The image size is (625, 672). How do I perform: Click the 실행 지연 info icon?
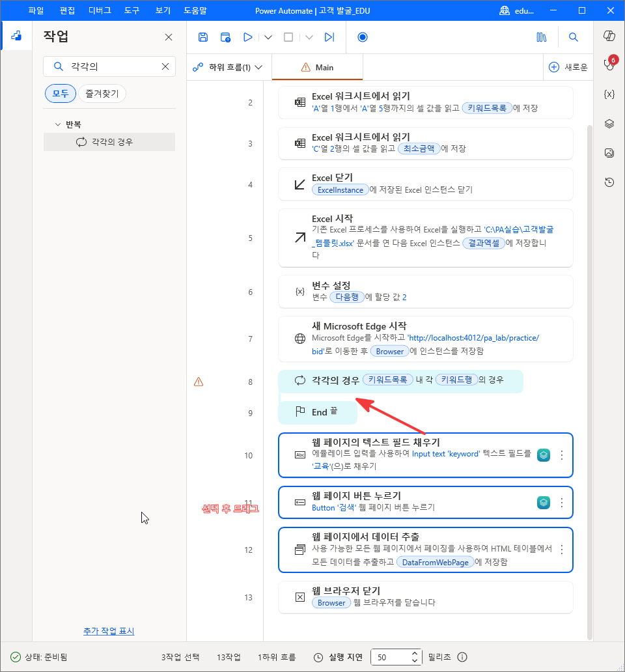click(462, 657)
